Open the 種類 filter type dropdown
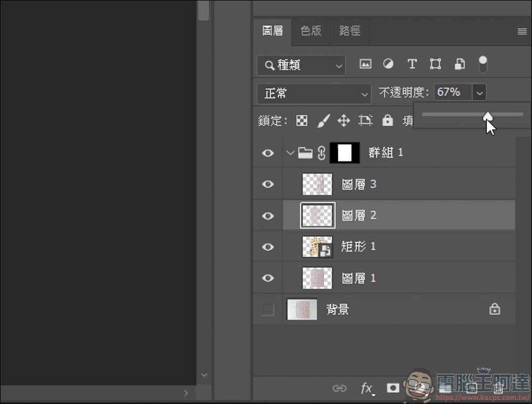Viewport: 532px width, 404px height. (x=301, y=65)
